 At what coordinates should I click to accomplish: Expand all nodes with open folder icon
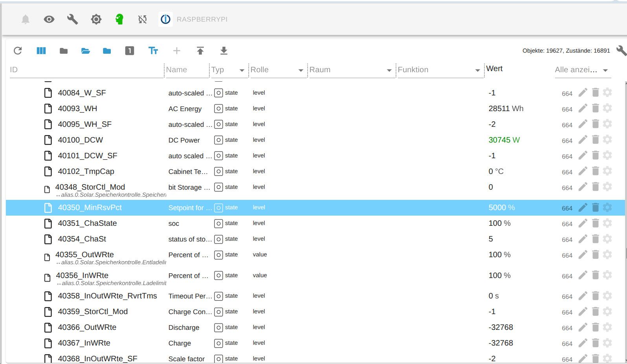(x=86, y=51)
